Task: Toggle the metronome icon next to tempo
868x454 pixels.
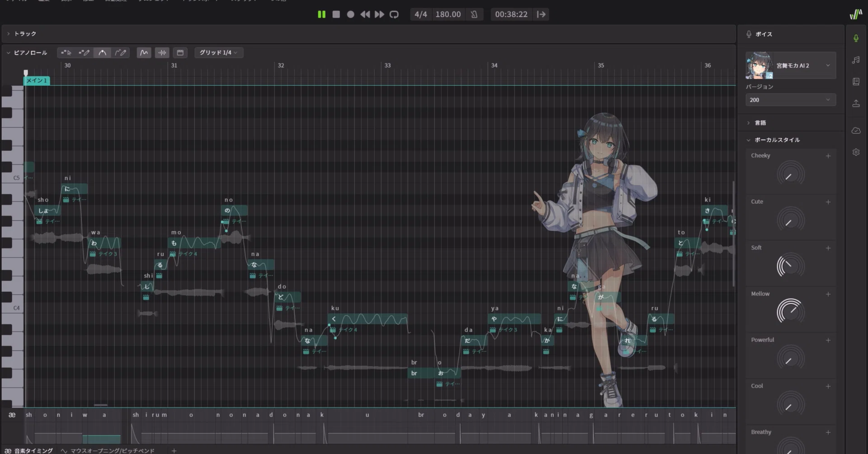Action: (474, 14)
